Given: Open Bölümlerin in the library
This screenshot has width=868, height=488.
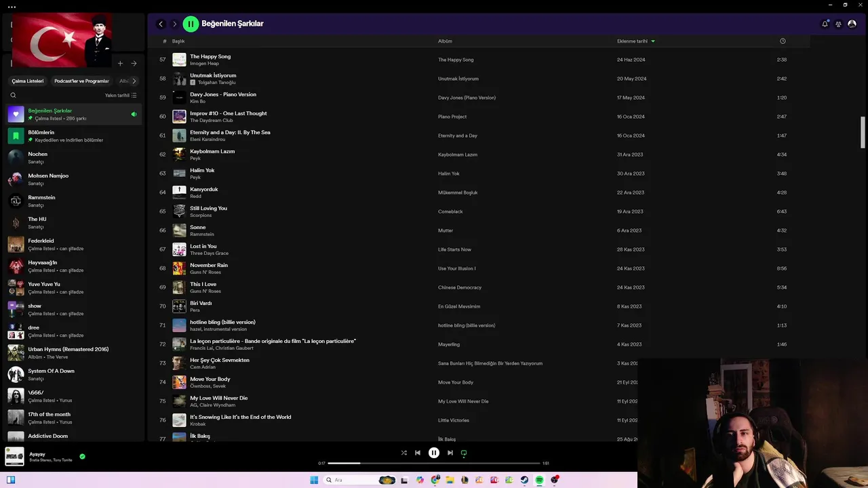Looking at the screenshot, I should point(73,136).
